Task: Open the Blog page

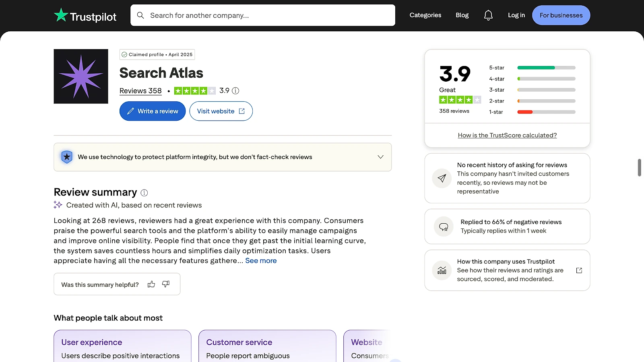Action: (x=462, y=15)
